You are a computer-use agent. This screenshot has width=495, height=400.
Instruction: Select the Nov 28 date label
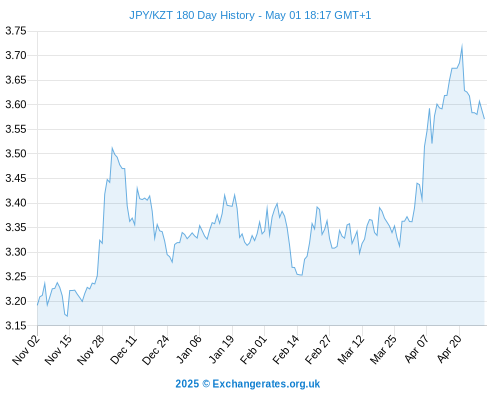coord(91,350)
